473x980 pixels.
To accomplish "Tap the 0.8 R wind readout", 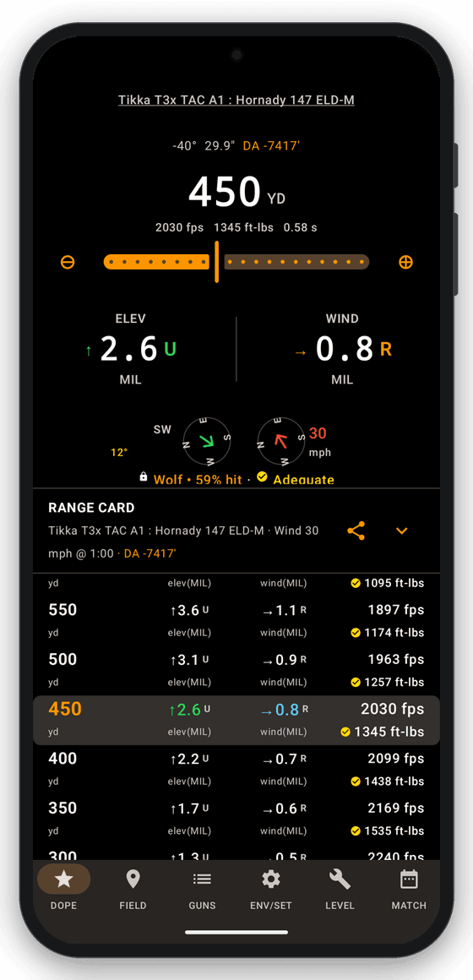I will (342, 349).
